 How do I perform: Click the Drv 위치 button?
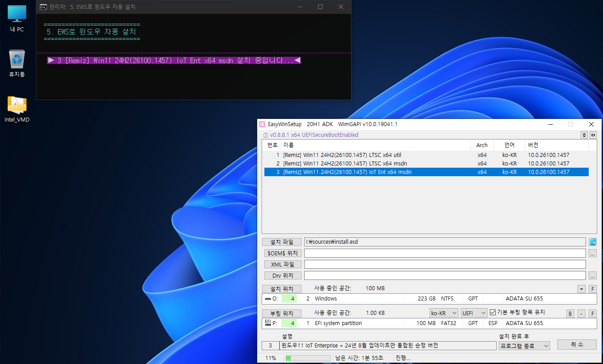click(282, 275)
